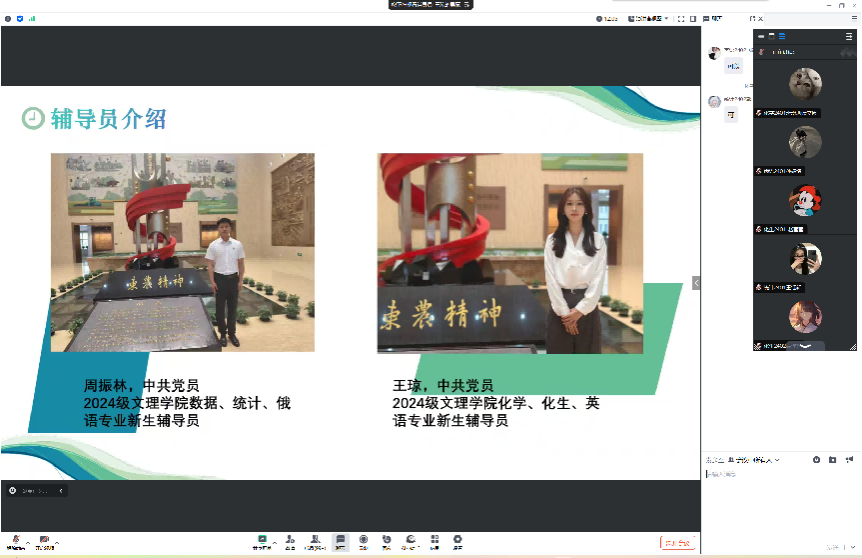The image size is (862, 558).
Task: Click the second chat message bubble
Action: 731,115
